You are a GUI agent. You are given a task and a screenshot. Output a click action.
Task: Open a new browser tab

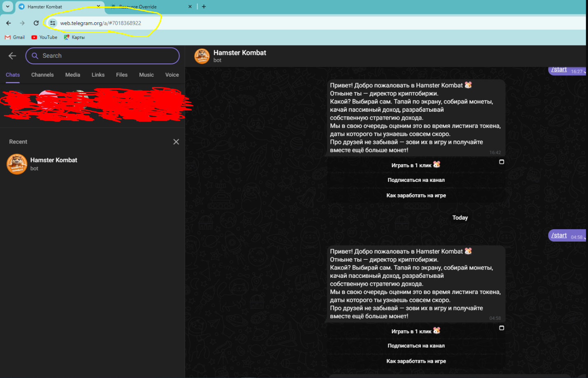pos(204,7)
